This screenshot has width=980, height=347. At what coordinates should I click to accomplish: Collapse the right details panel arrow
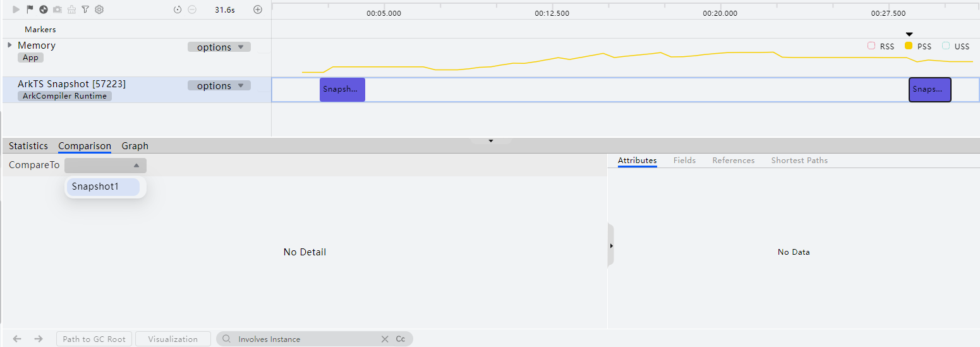(611, 245)
